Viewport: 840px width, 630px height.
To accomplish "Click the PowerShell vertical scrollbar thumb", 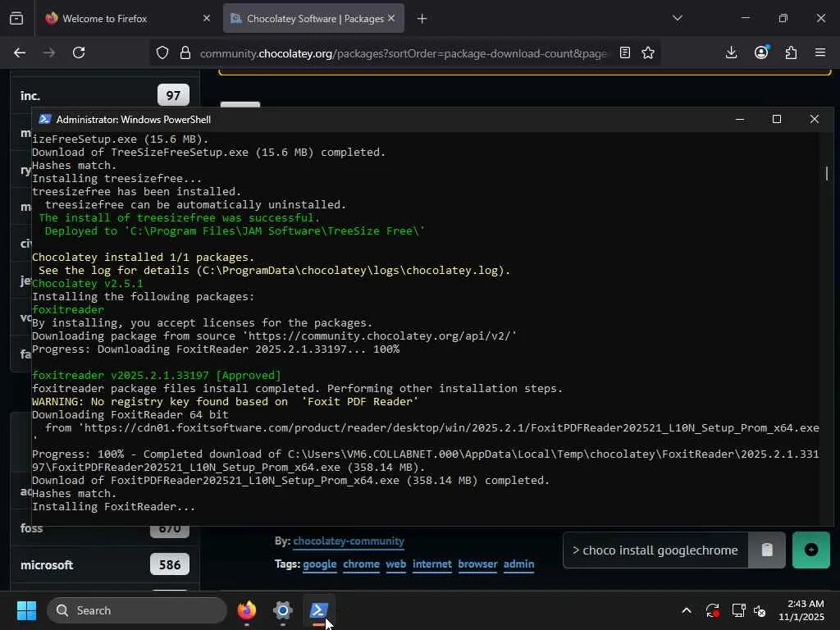I will coord(827,173).
